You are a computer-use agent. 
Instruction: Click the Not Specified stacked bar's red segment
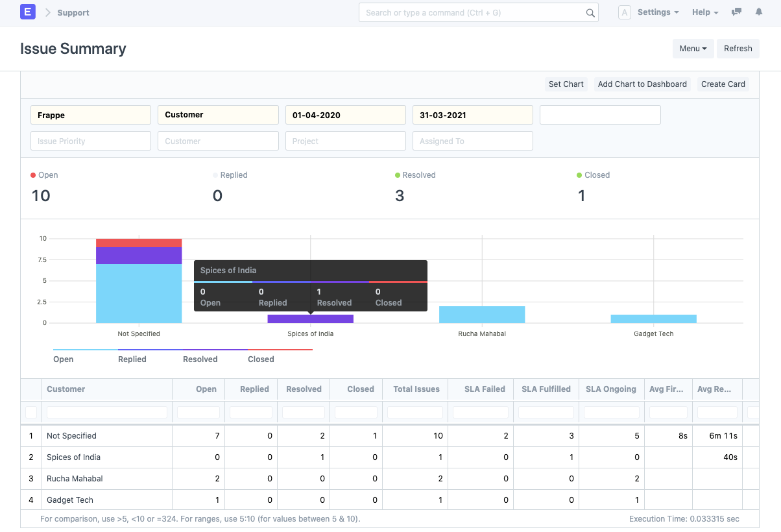click(x=139, y=243)
